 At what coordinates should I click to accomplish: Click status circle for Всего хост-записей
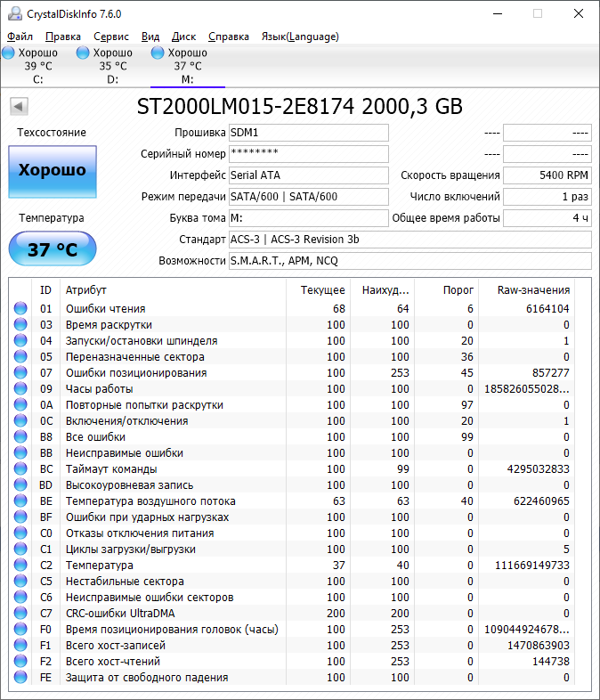tap(20, 645)
